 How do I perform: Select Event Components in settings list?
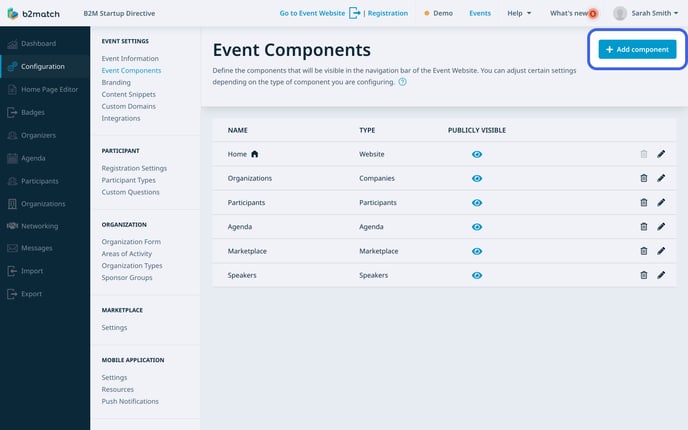131,70
